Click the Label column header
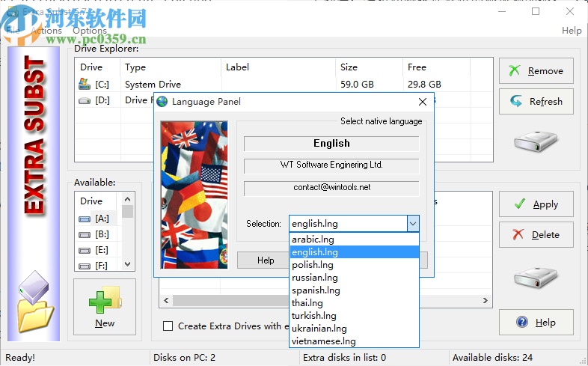Viewport: 588px width, 366px height. tap(278, 67)
